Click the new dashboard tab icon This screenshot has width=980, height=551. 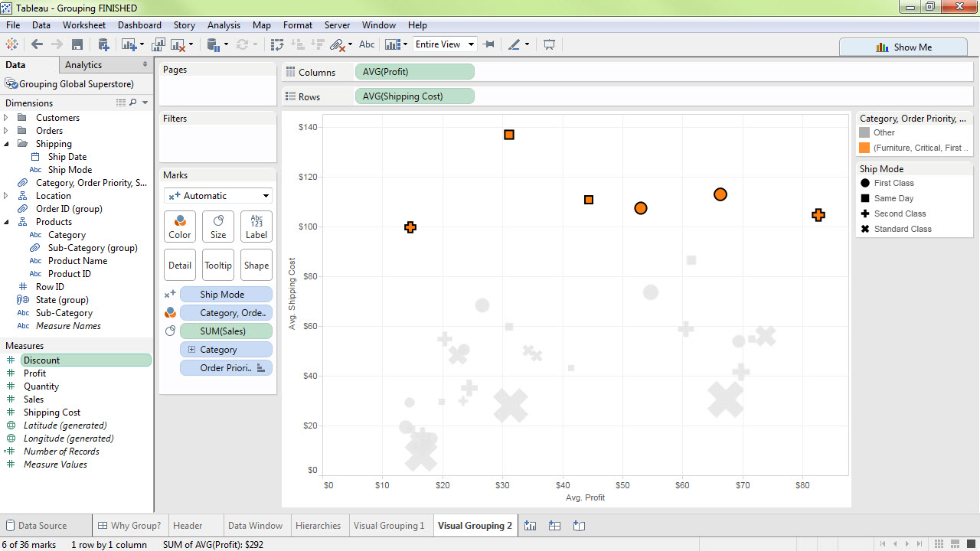554,526
